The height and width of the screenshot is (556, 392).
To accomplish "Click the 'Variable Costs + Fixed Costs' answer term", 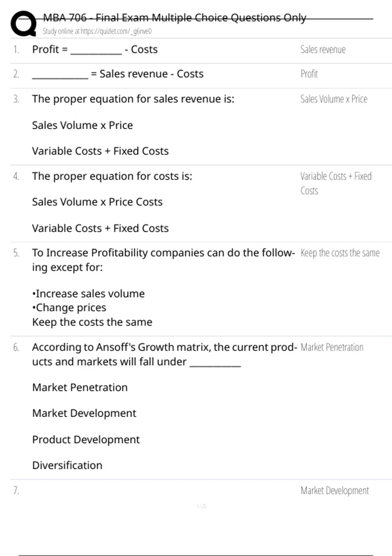I will pos(335,183).
